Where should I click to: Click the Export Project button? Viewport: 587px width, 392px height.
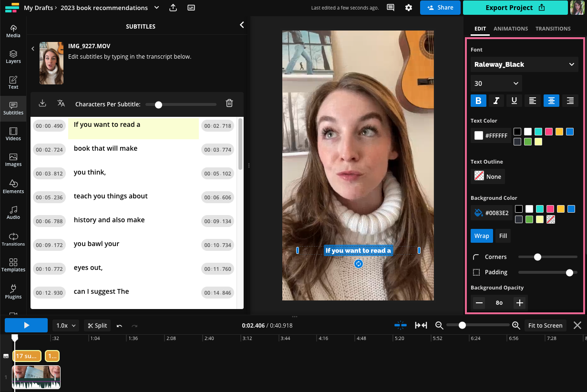click(515, 8)
